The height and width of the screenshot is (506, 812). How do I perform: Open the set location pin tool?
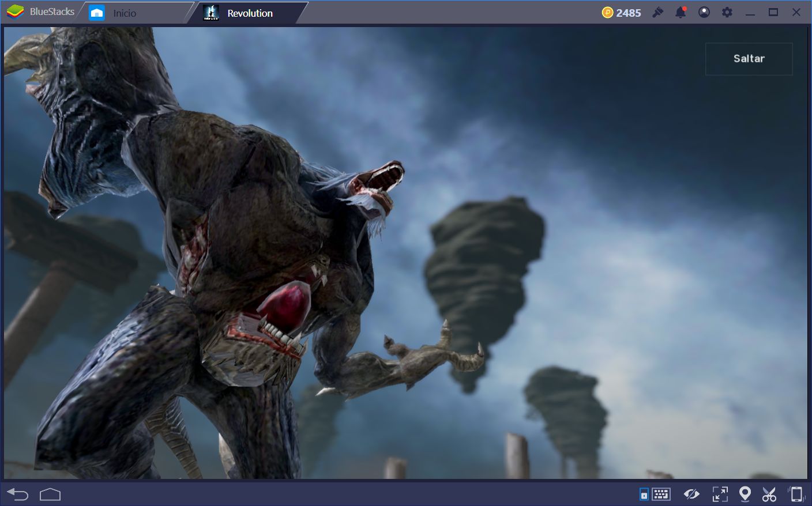[x=745, y=494]
